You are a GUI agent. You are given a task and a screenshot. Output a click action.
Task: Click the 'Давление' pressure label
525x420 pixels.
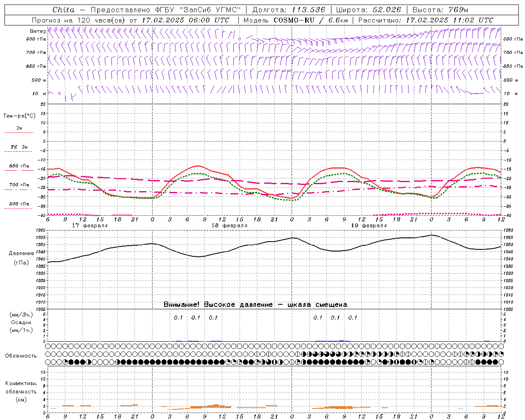(21, 253)
